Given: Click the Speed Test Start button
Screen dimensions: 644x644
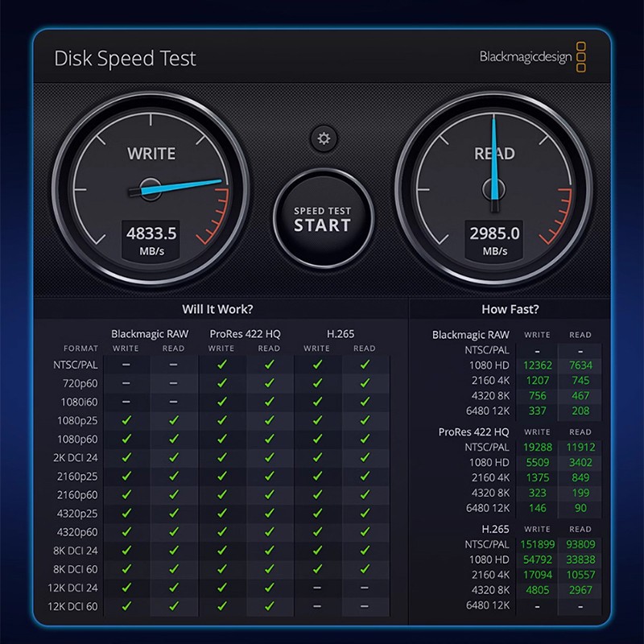Looking at the screenshot, I should click(324, 219).
